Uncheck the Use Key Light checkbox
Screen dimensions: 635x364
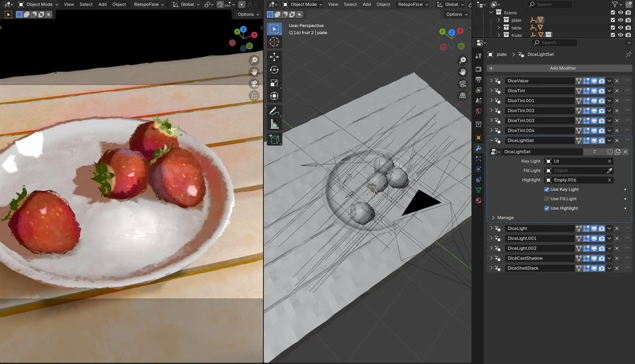pyautogui.click(x=547, y=189)
